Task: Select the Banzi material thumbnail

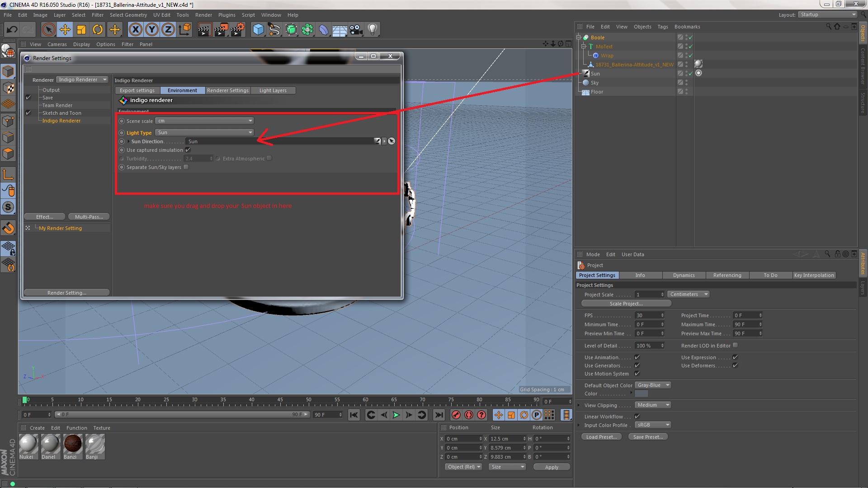Action: [72, 446]
